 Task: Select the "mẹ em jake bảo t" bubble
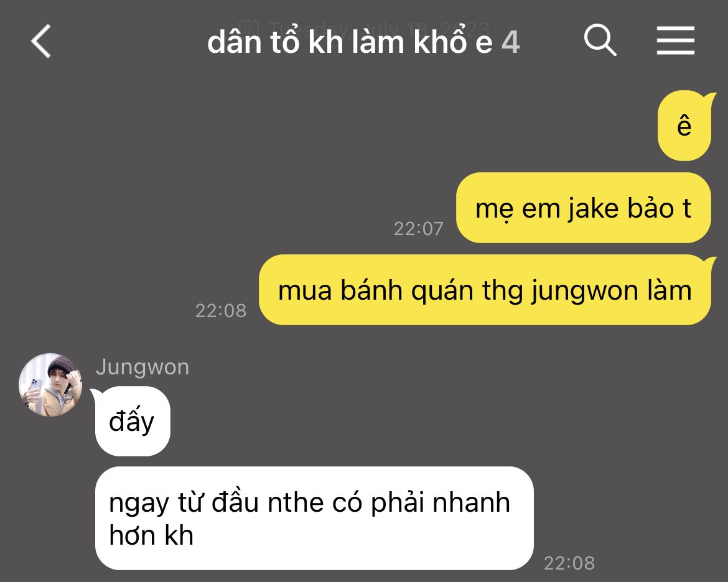click(583, 208)
